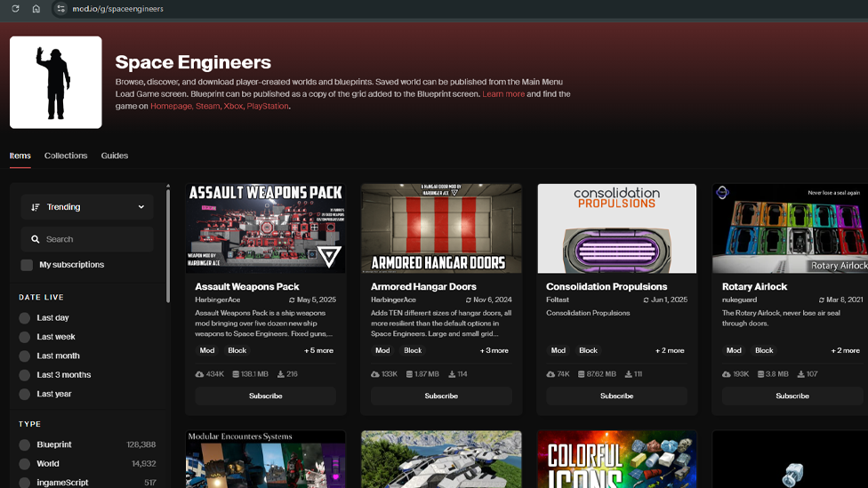Filter by ingameScript type
The image size is (868, 488).
[24, 483]
